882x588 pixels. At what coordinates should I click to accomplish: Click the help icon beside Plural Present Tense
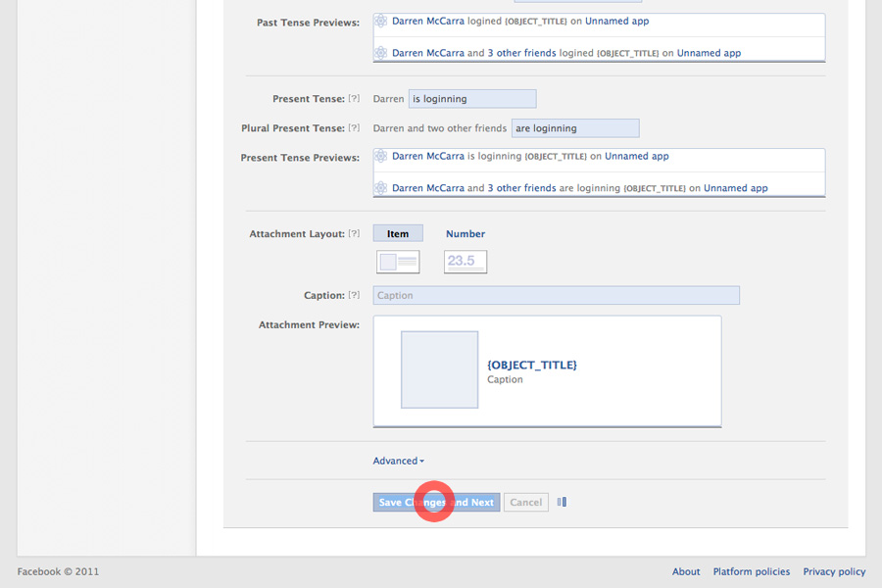pos(354,128)
